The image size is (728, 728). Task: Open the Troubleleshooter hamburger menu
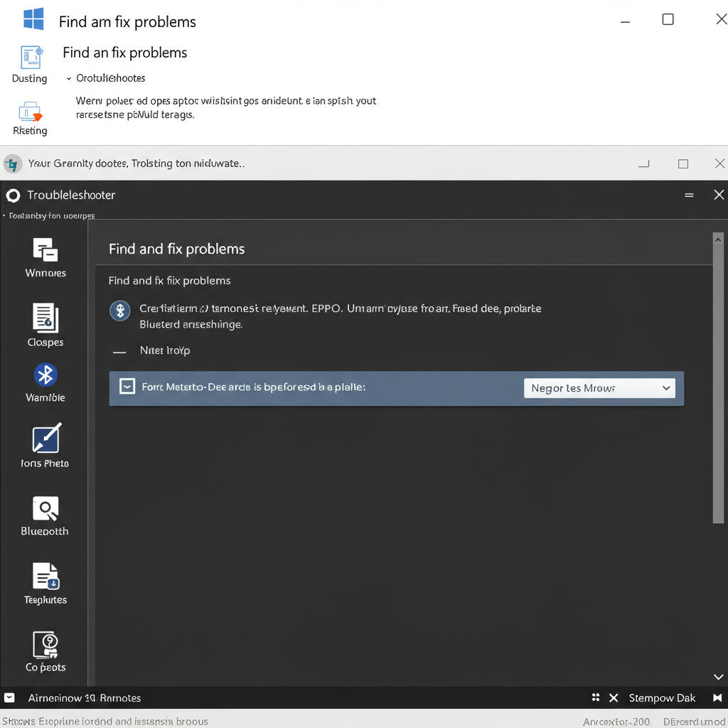(x=689, y=196)
